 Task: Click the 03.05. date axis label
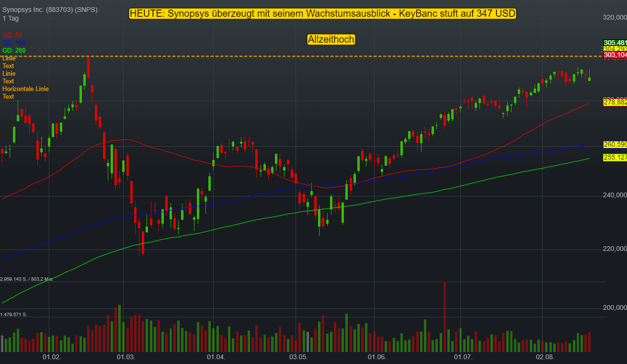click(297, 357)
